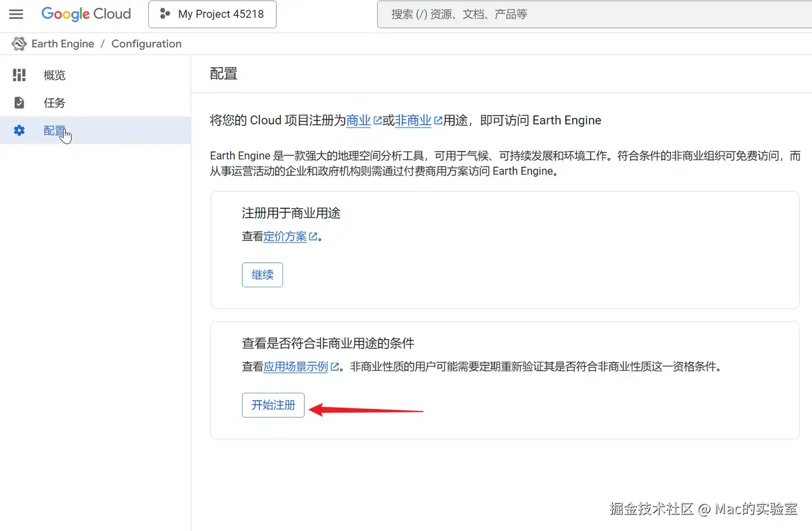This screenshot has width=812, height=531.
Task: Click external-link icon next to 商业
Action: point(377,120)
